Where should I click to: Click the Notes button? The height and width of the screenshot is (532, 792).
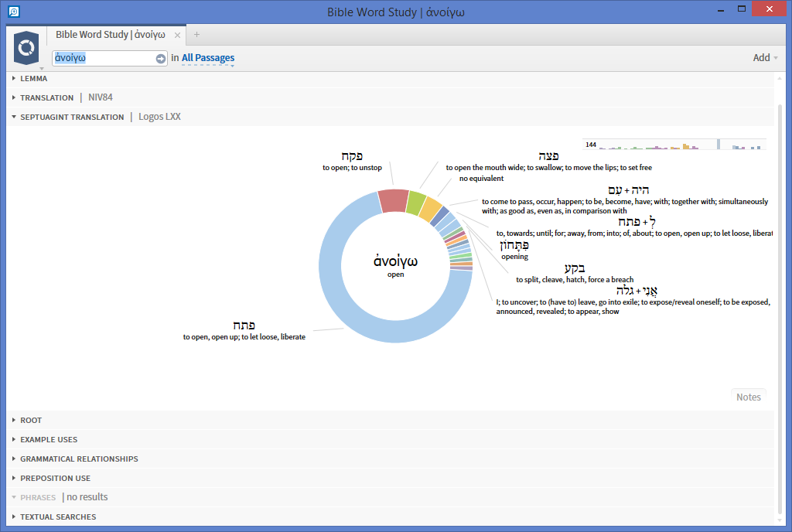(x=749, y=397)
